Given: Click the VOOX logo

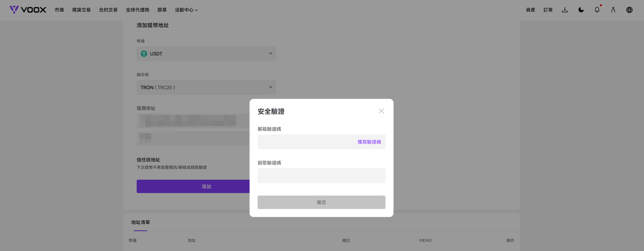Looking at the screenshot, I should tap(28, 10).
